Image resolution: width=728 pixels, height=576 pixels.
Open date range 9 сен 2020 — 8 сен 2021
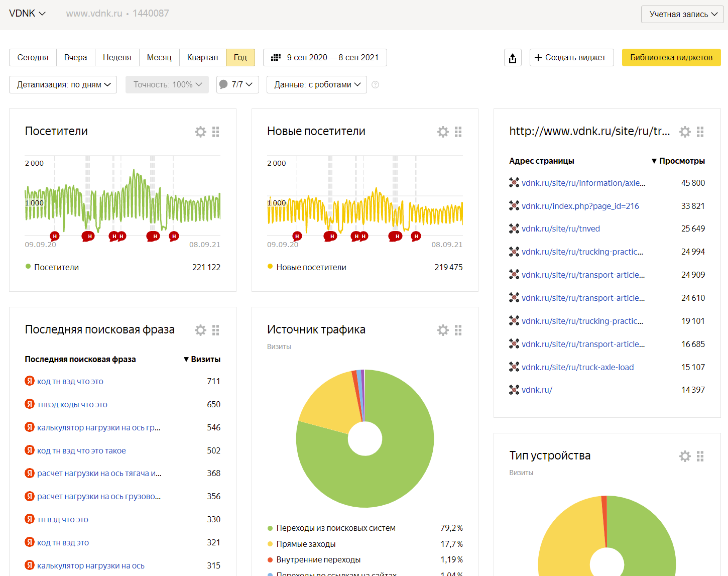coord(325,58)
